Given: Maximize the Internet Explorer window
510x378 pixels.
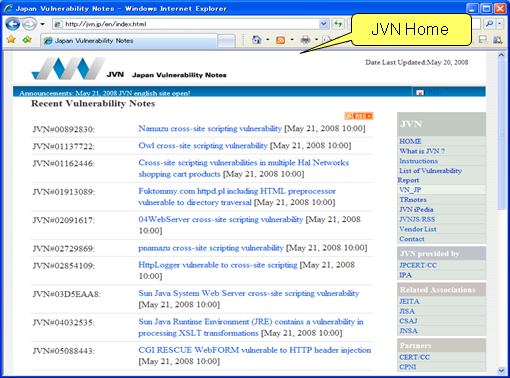Looking at the screenshot, I should point(487,8).
